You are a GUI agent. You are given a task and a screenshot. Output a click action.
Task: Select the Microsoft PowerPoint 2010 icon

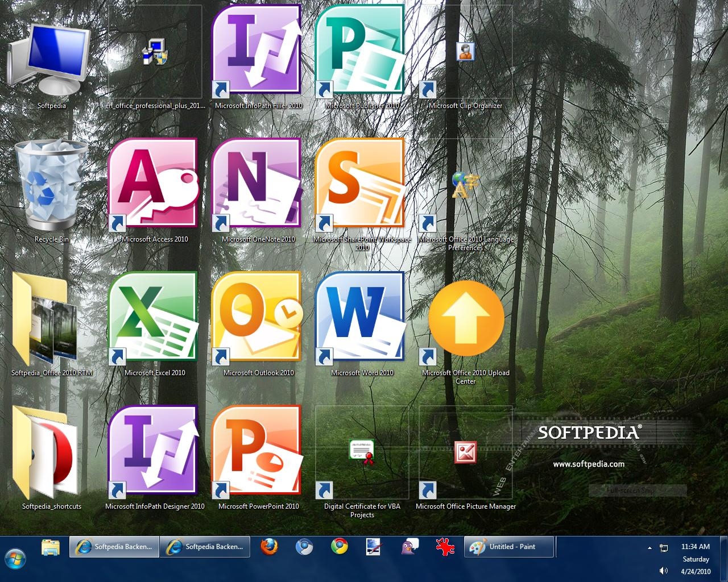pyautogui.click(x=257, y=451)
